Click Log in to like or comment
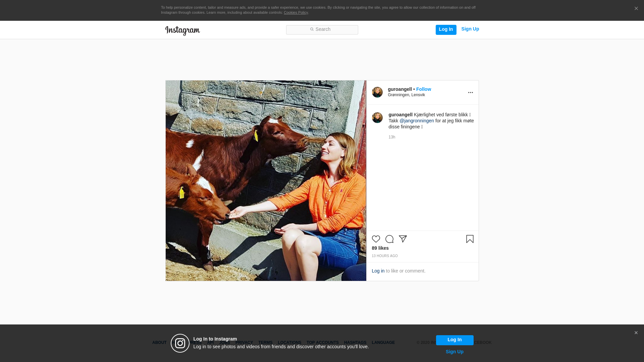 pos(378,271)
